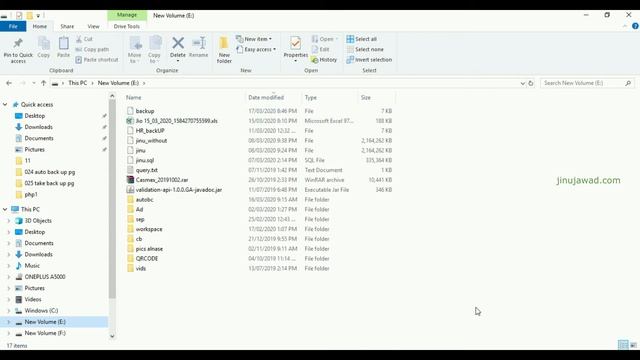640x360 pixels.
Task: Select the 024 auto back up pg folder
Action: pos(49,172)
